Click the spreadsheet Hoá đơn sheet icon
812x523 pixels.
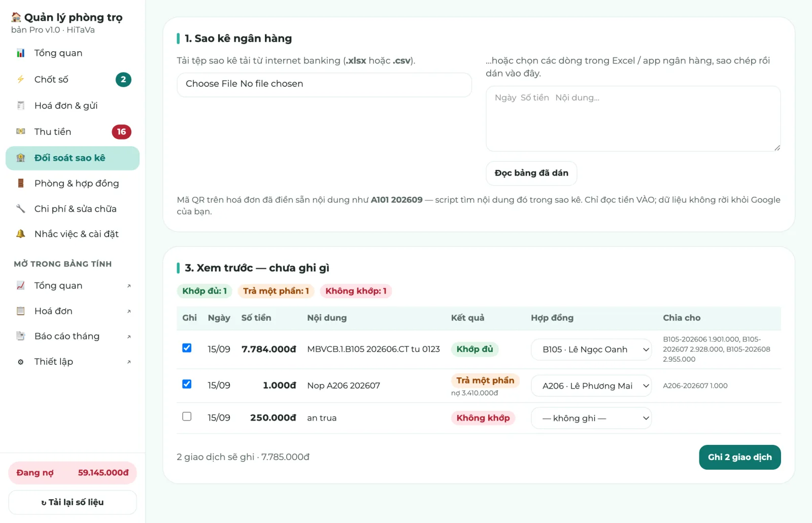(x=21, y=311)
